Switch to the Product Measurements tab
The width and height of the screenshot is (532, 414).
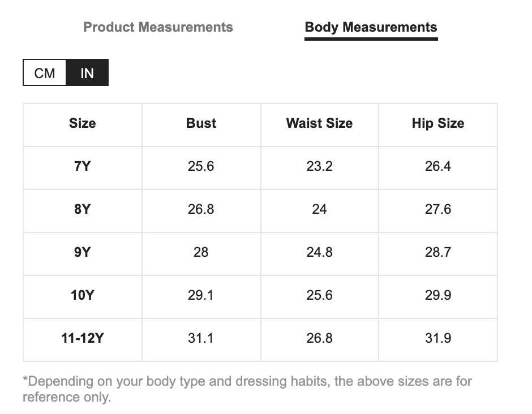point(158,27)
